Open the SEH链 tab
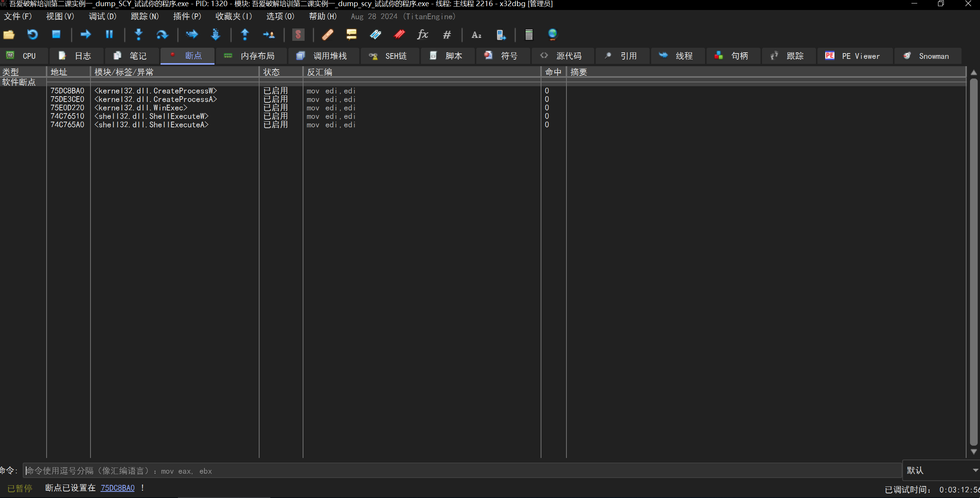980x498 pixels. 390,56
